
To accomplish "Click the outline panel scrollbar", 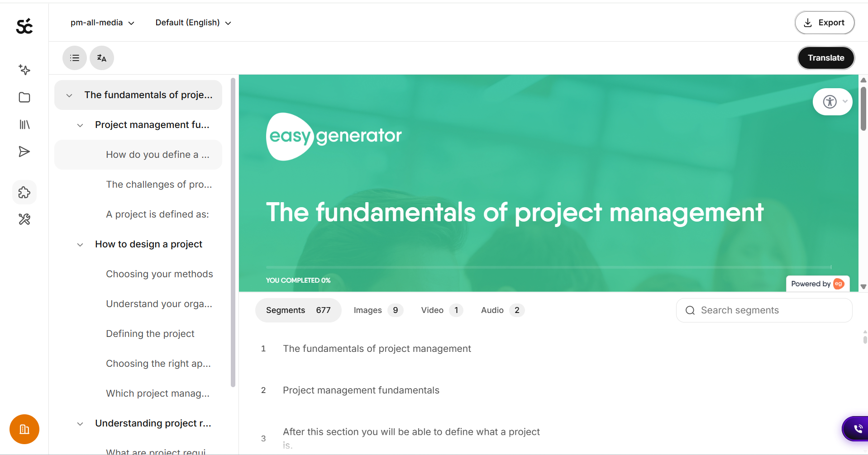I will click(233, 232).
